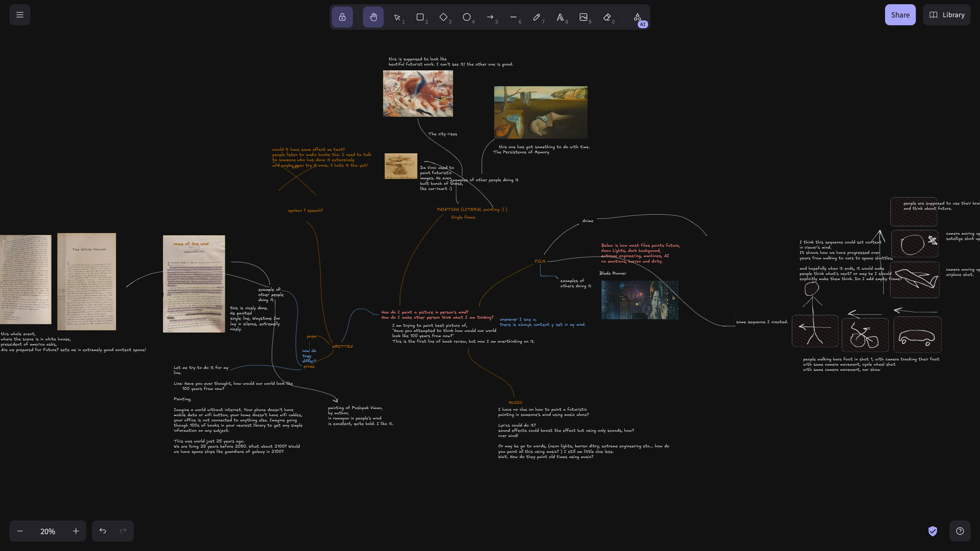Open the help question mark
Viewport: 980px width, 551px height.
tap(960, 531)
